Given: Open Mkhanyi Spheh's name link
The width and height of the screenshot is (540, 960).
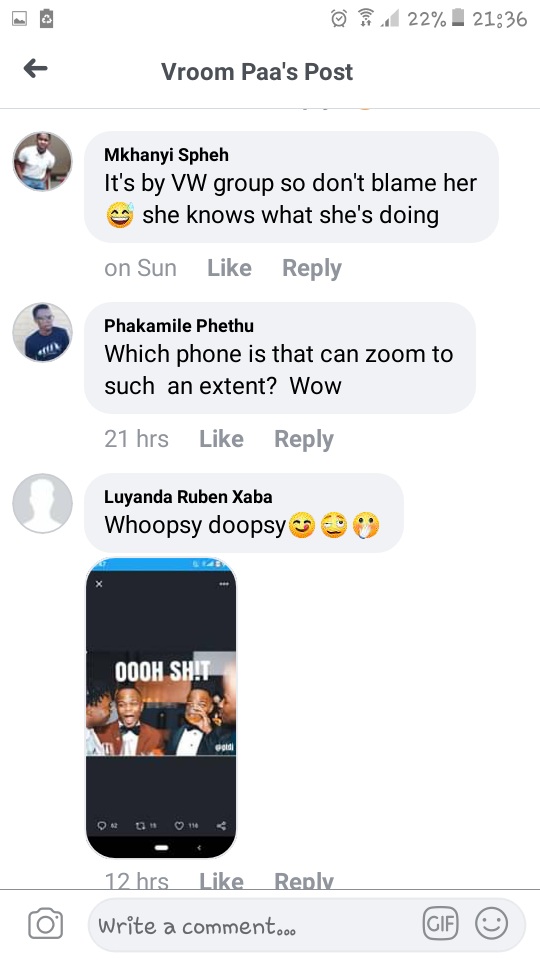Looking at the screenshot, I should [x=167, y=155].
